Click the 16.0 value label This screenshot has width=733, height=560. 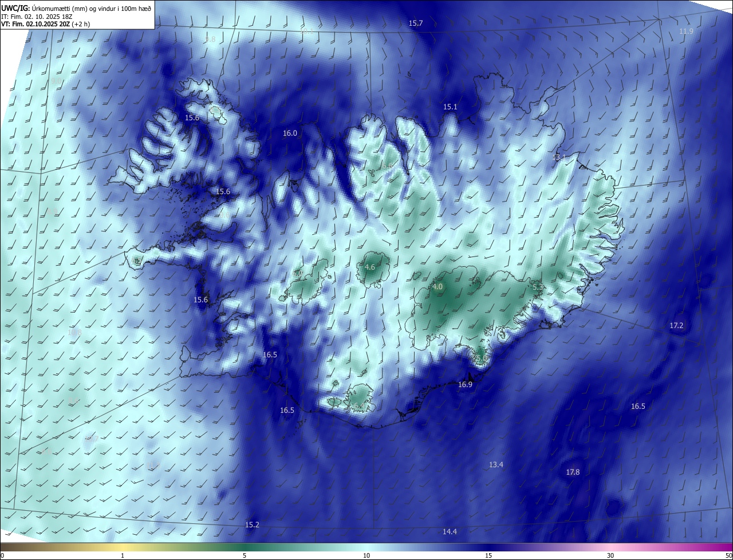pos(290,133)
